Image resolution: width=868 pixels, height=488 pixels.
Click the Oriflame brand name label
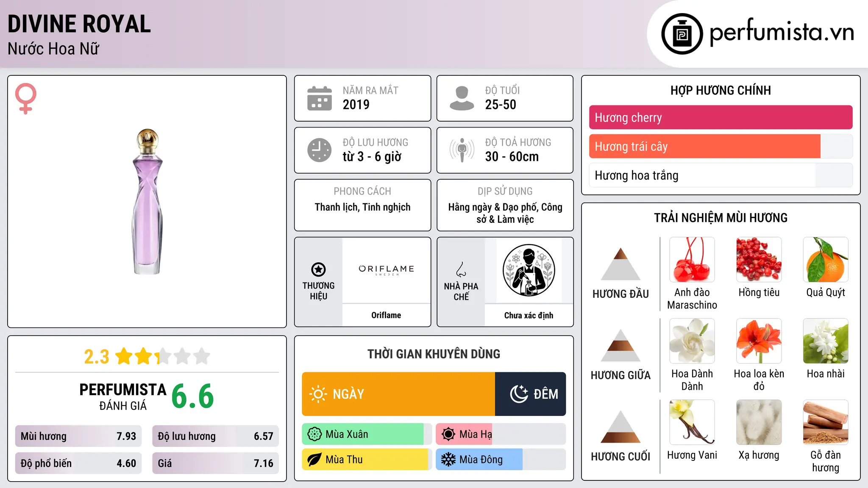click(x=386, y=315)
